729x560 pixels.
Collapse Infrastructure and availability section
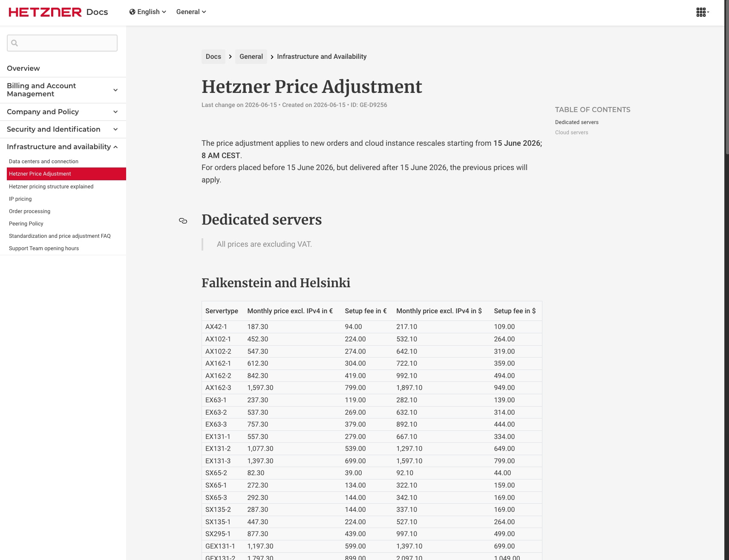pos(63,147)
